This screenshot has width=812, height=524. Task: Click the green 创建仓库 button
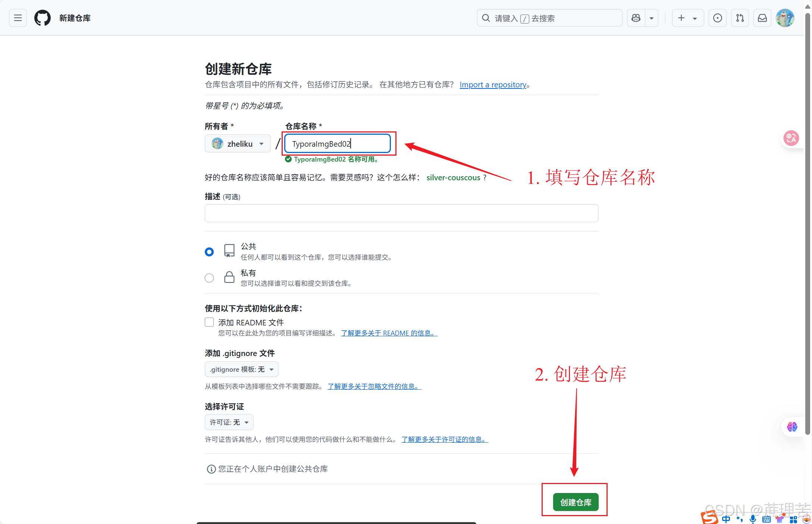pyautogui.click(x=576, y=502)
